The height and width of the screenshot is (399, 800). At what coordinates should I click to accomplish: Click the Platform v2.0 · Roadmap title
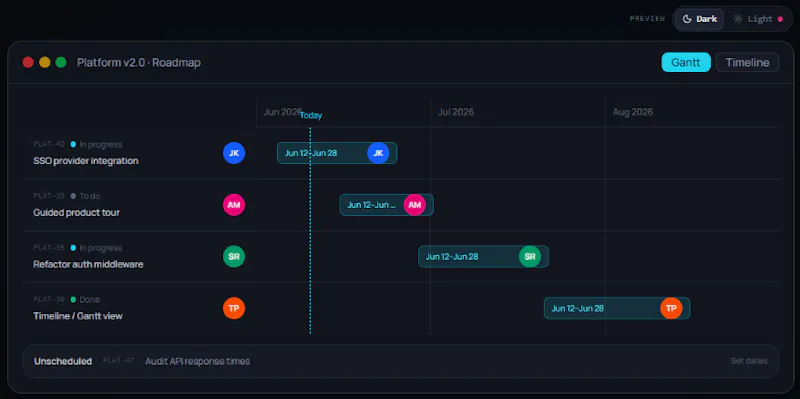139,63
